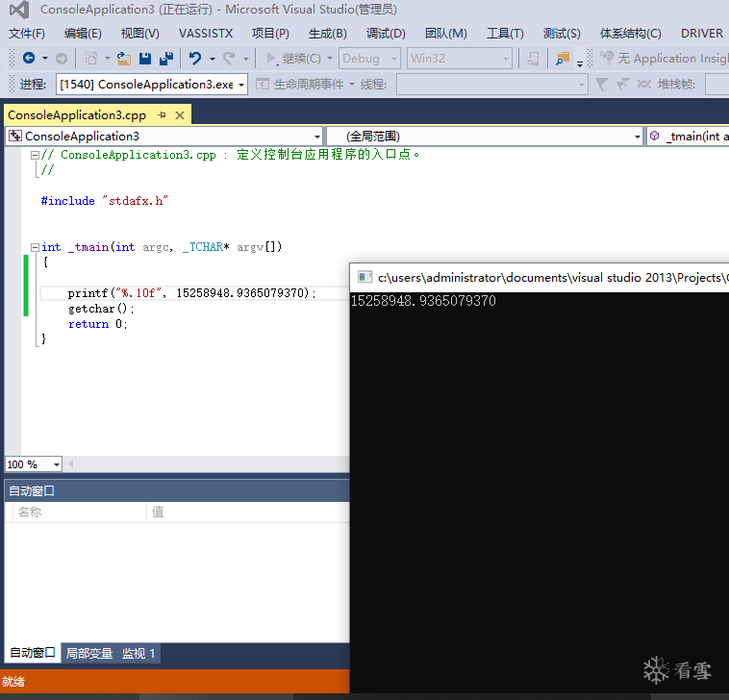Save the current file with disk icon

[x=145, y=59]
